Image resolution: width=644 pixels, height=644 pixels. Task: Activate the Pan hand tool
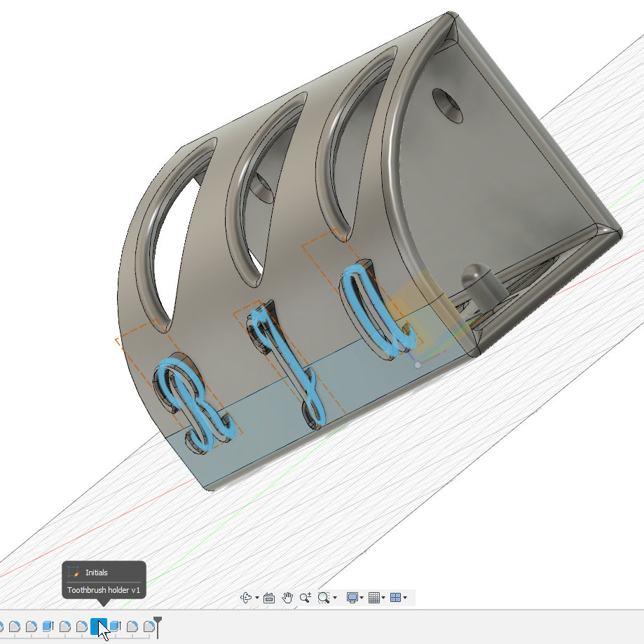pos(287,598)
